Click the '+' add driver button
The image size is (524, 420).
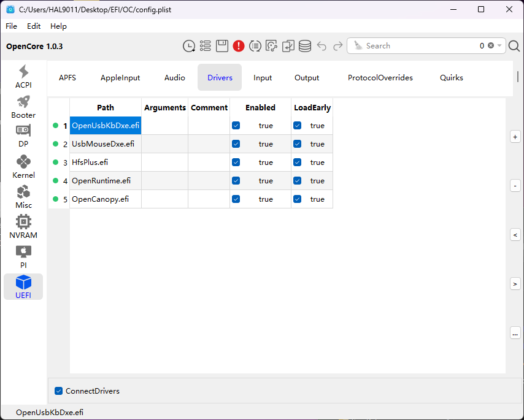pyautogui.click(x=515, y=137)
